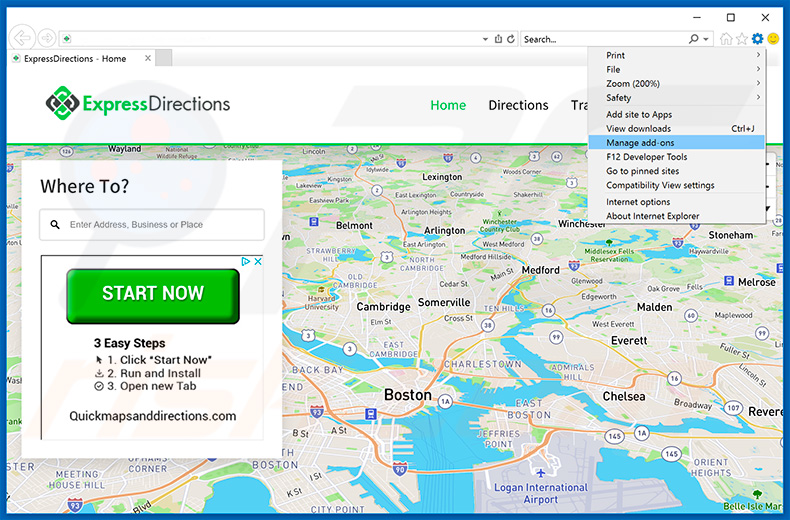Expand the Safety submenu
The width and height of the screenshot is (790, 520).
(x=677, y=97)
